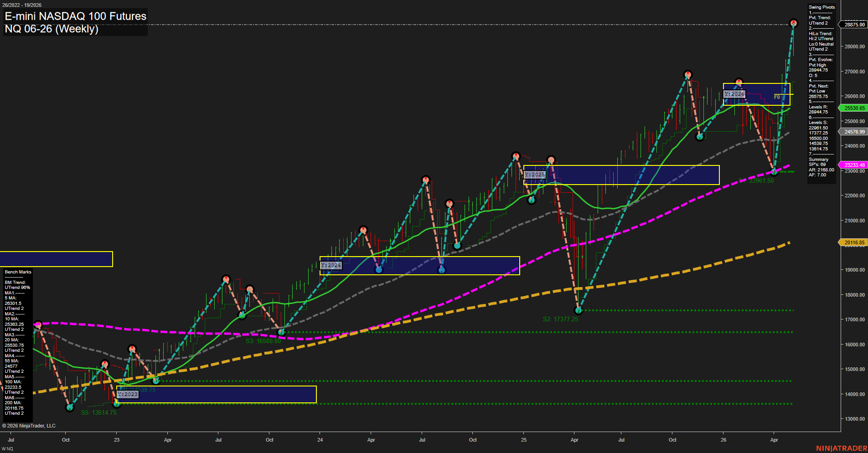
Task: Click the W NQ label at bottom left
Action: 7,449
